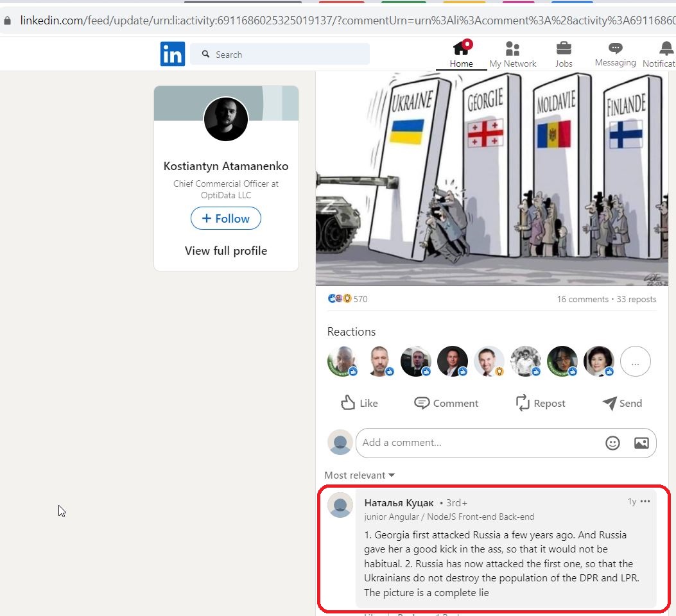Open the LinkedIn logo home link
676x616 pixels.
click(x=173, y=54)
